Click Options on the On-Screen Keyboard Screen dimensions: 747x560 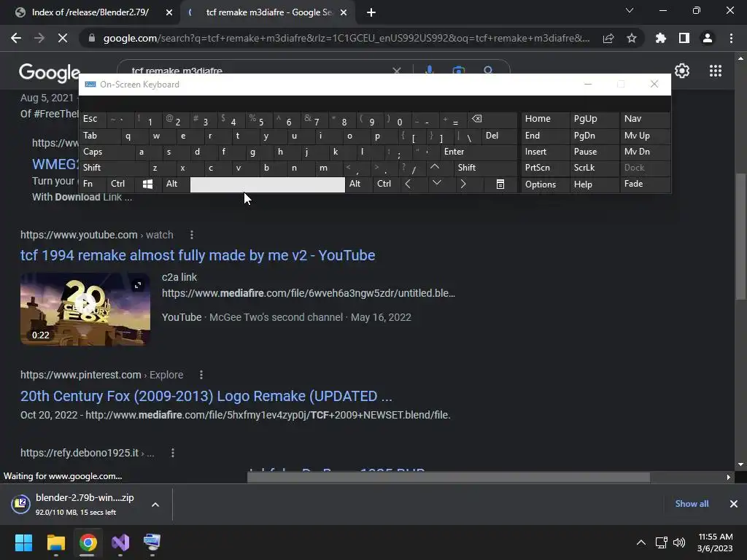546,184
